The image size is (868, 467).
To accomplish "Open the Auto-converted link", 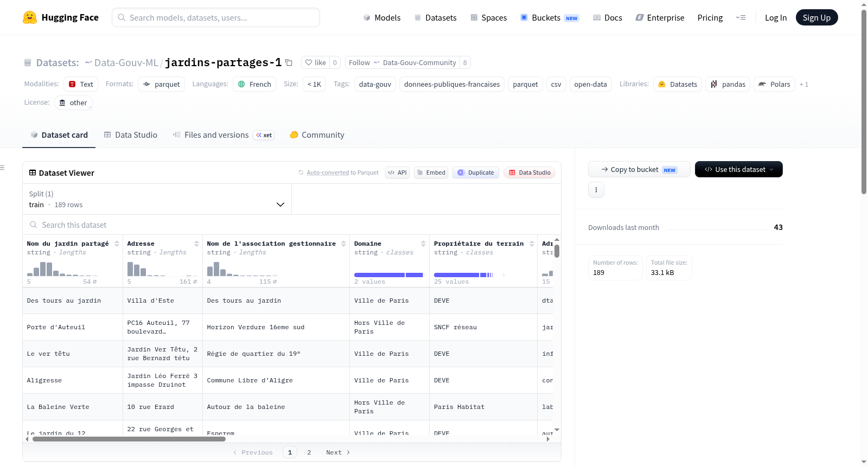I will click(328, 172).
